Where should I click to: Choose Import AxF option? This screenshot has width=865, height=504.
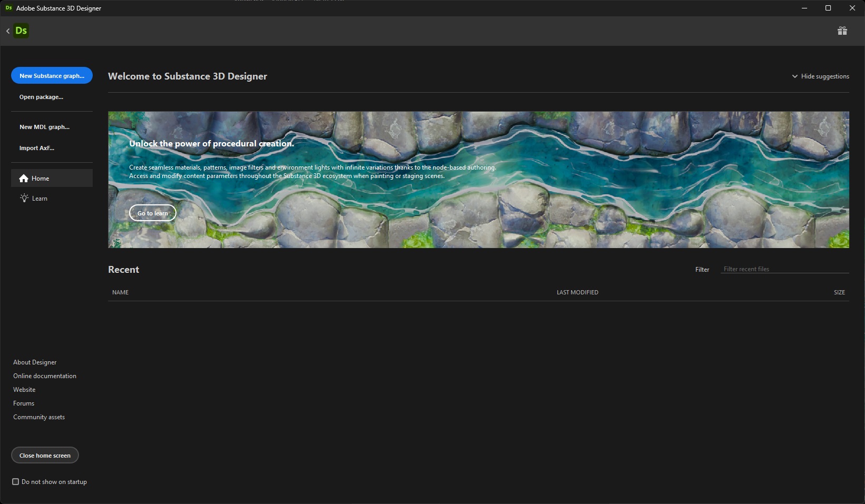(x=37, y=148)
